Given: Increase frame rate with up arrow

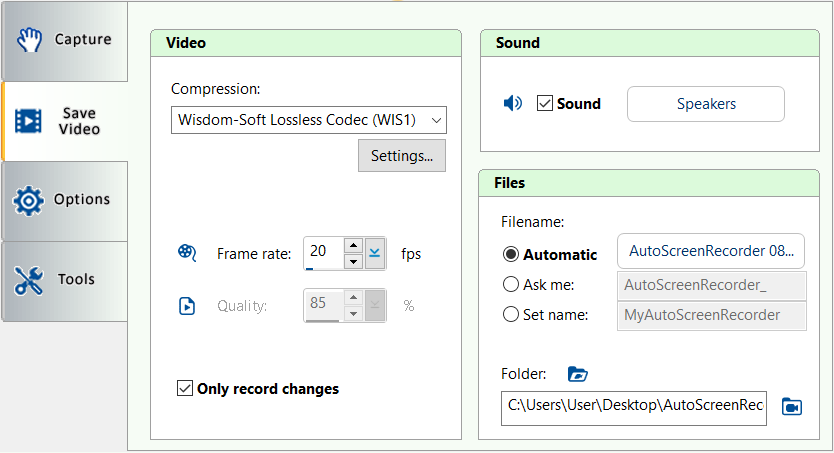Looking at the screenshot, I should tap(352, 245).
